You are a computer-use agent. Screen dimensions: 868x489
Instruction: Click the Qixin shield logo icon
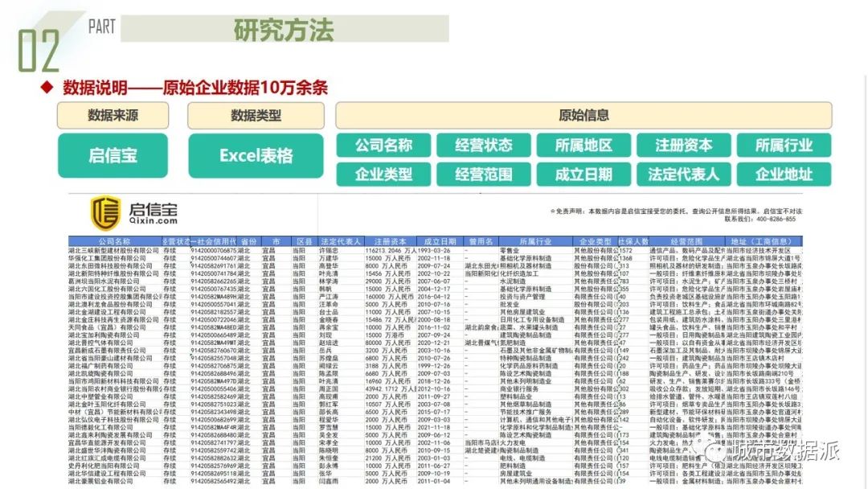(105, 212)
